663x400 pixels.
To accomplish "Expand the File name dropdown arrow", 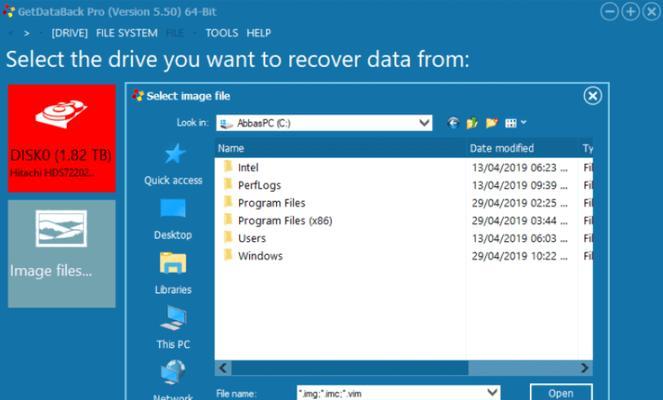I will [492, 393].
